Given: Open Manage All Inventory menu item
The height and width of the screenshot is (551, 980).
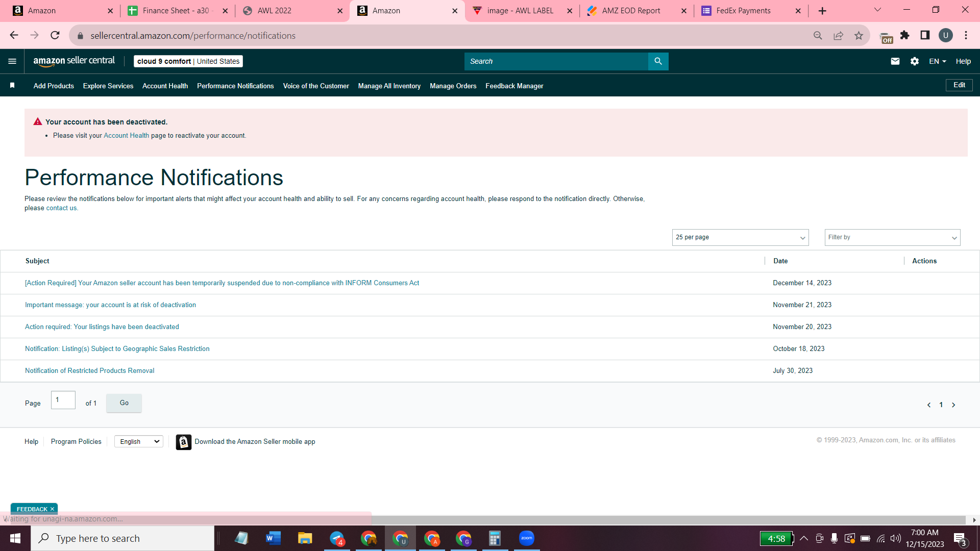Looking at the screenshot, I should point(389,86).
